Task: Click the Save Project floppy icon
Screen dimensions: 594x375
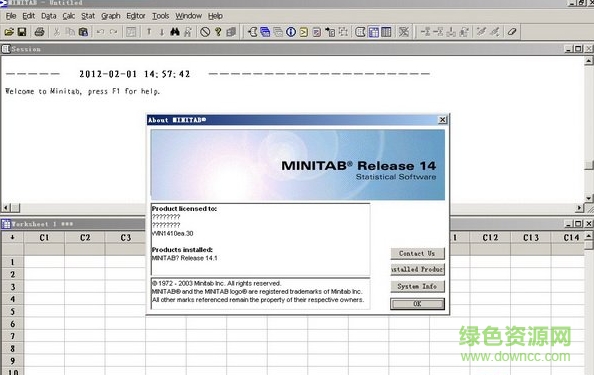Action: coord(22,32)
